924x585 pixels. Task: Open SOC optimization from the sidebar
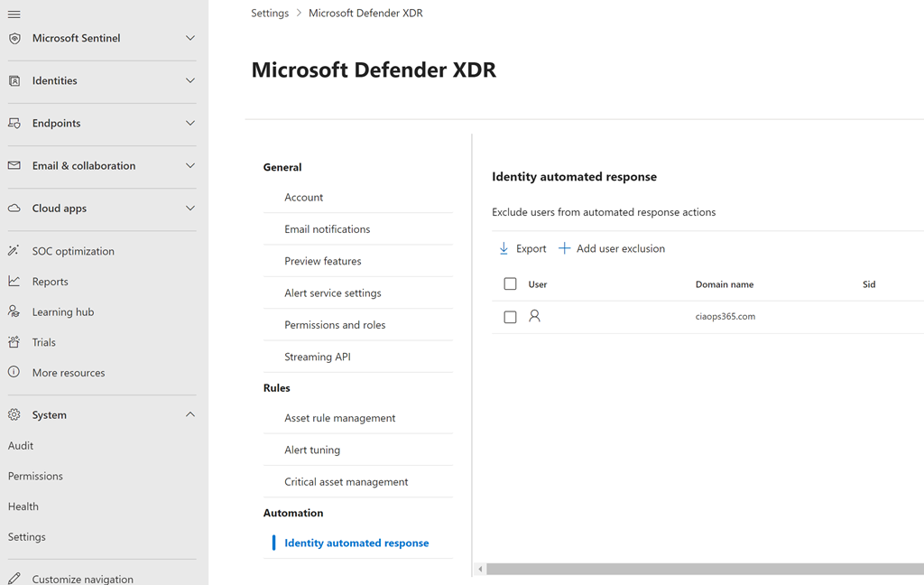click(x=73, y=251)
